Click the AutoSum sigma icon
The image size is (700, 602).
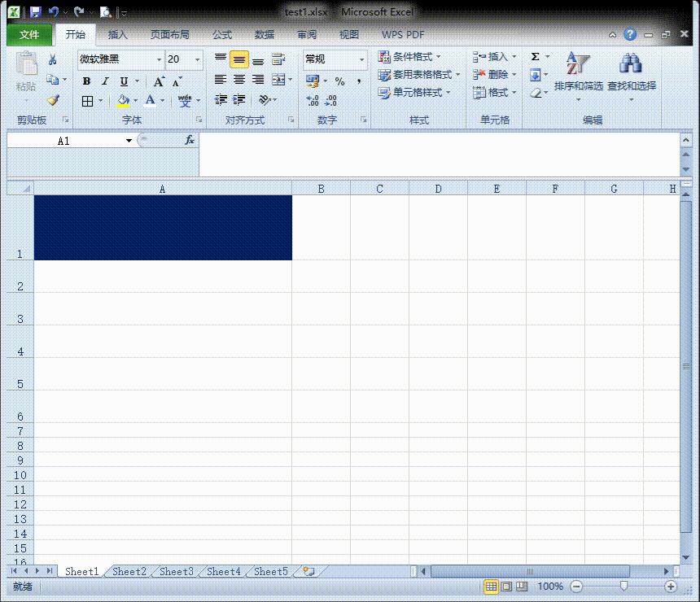(536, 57)
